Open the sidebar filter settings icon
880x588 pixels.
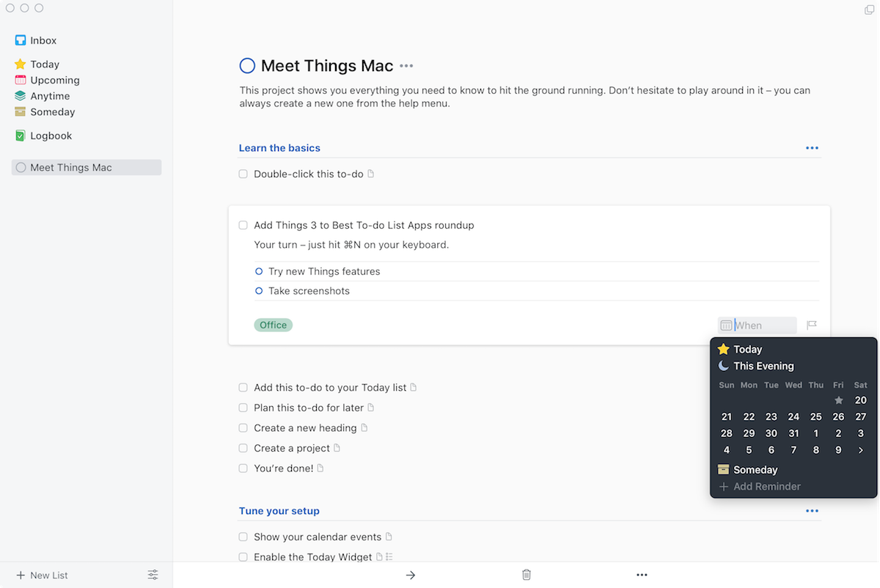pyautogui.click(x=153, y=575)
